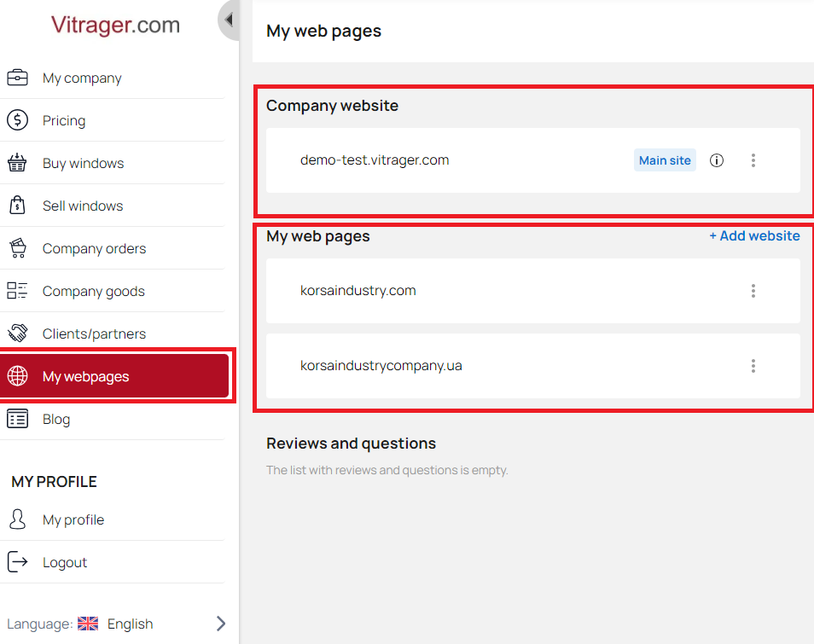Click the MY PROFILE section header

(x=54, y=482)
